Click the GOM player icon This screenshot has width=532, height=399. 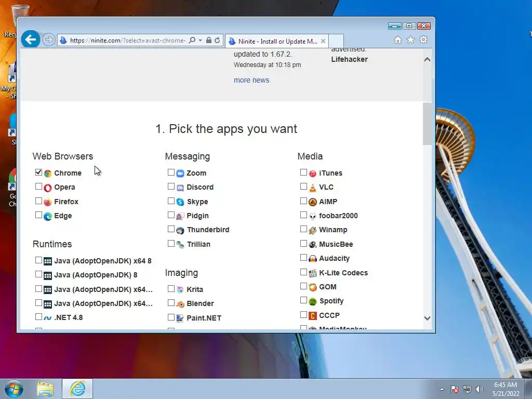(312, 287)
